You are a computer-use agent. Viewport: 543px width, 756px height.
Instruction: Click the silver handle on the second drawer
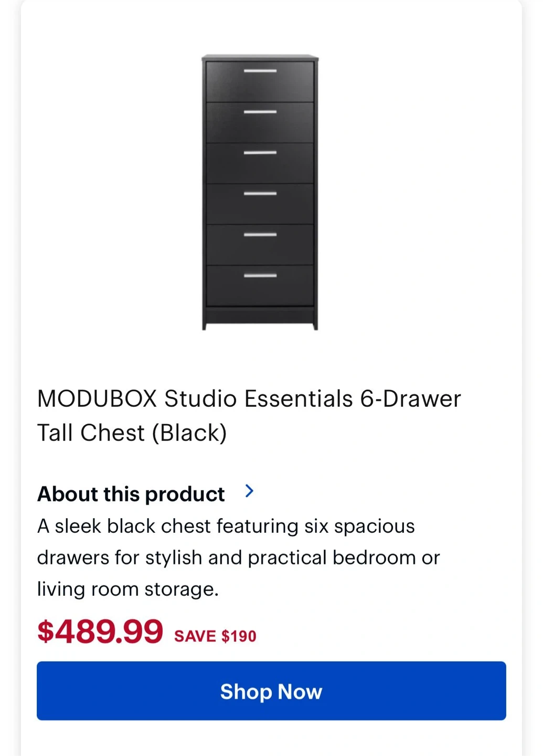point(260,112)
